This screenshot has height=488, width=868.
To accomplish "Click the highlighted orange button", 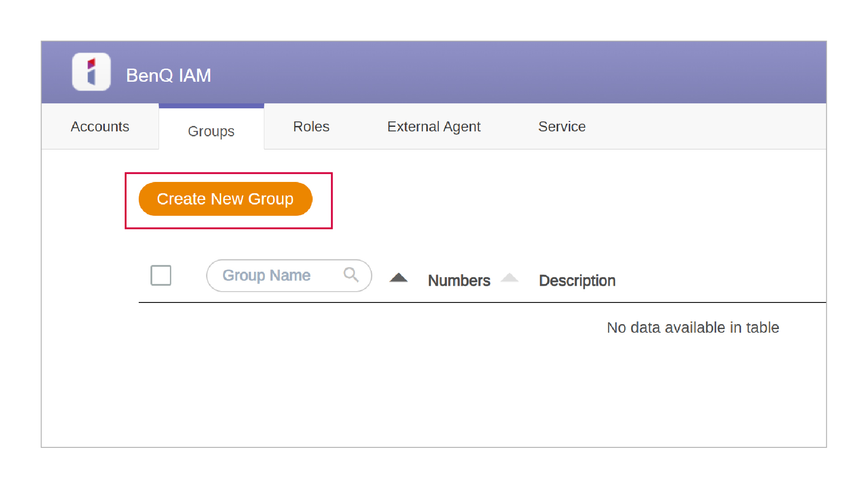I will point(225,199).
